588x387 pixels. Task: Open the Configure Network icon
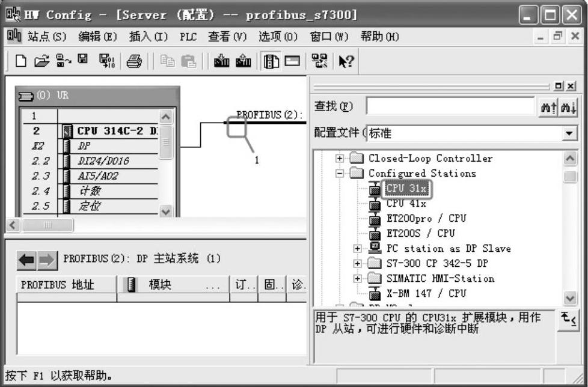coord(319,61)
